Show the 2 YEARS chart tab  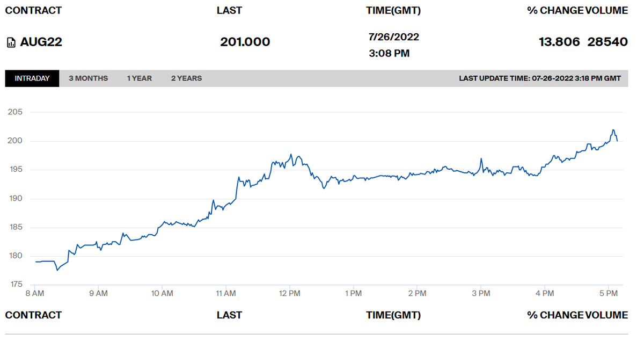click(x=187, y=78)
